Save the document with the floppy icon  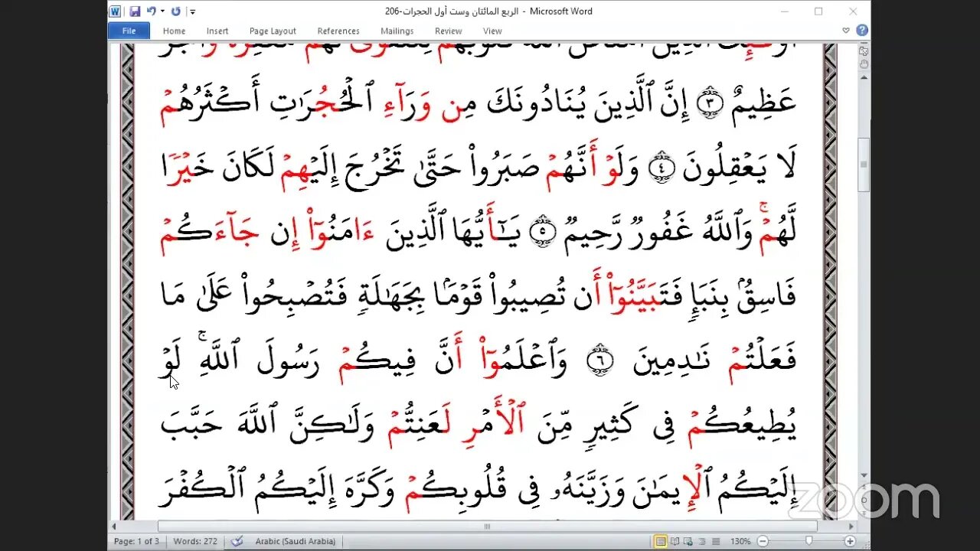point(135,11)
